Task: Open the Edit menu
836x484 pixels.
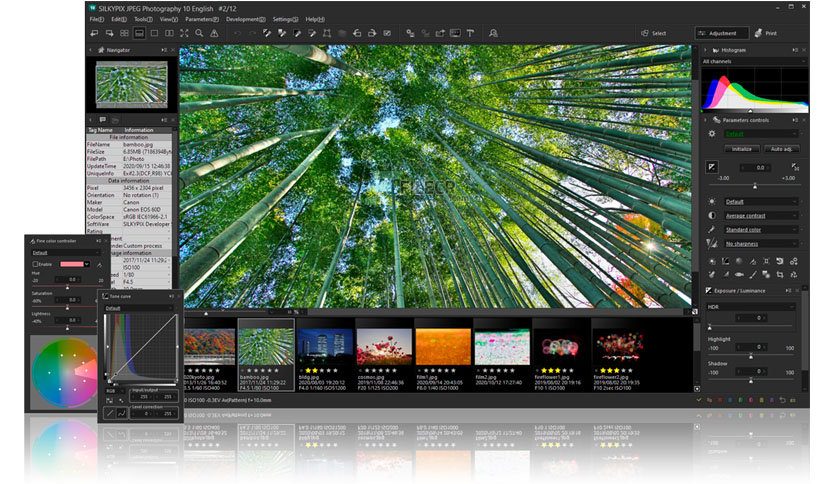Action: 119,19
